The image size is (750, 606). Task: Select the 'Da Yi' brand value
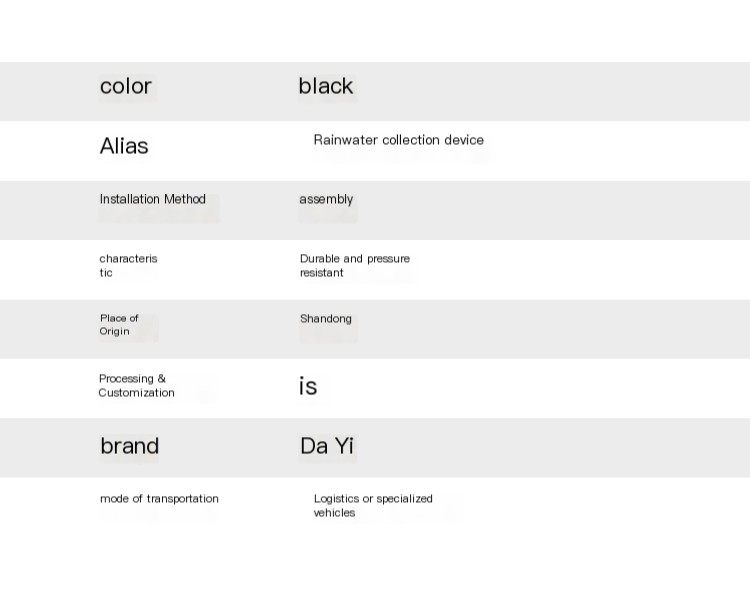(327, 446)
